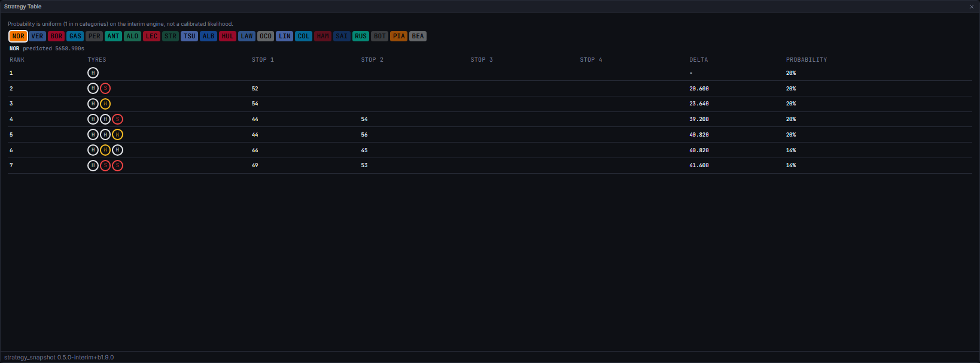Close the Strategy Table panel

click(972, 7)
